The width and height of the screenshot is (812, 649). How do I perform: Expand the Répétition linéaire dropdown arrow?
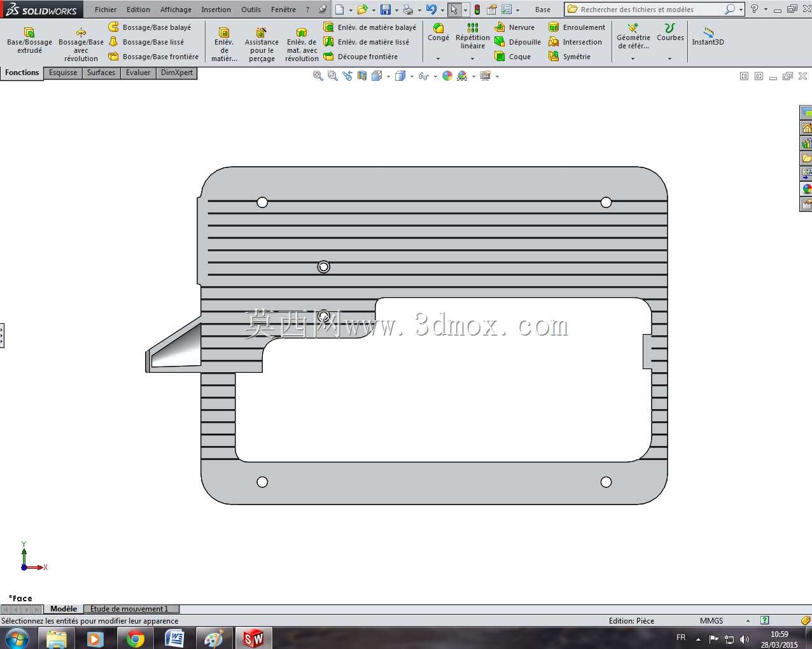[x=472, y=59]
